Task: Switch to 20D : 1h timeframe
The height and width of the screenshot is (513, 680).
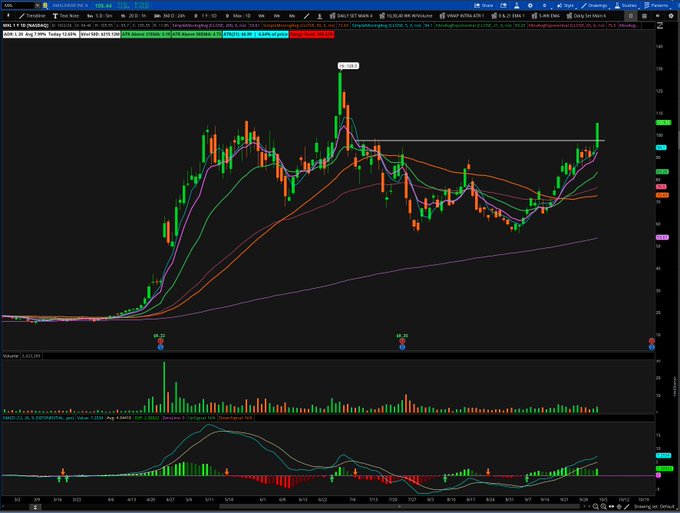Action: click(x=134, y=16)
